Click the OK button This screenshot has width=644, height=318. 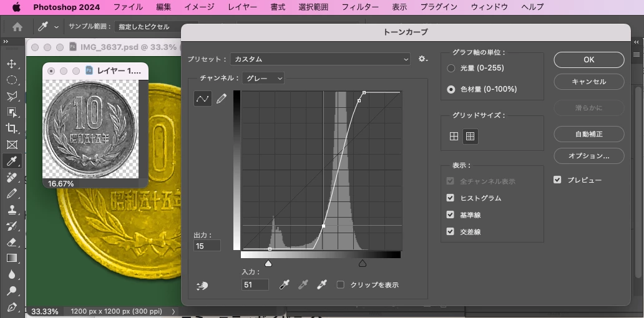589,59
